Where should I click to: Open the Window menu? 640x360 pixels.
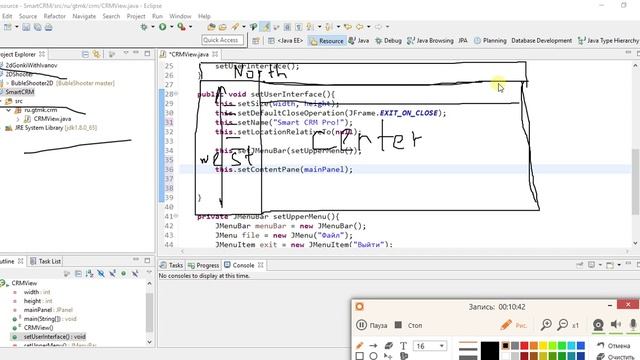click(x=180, y=16)
